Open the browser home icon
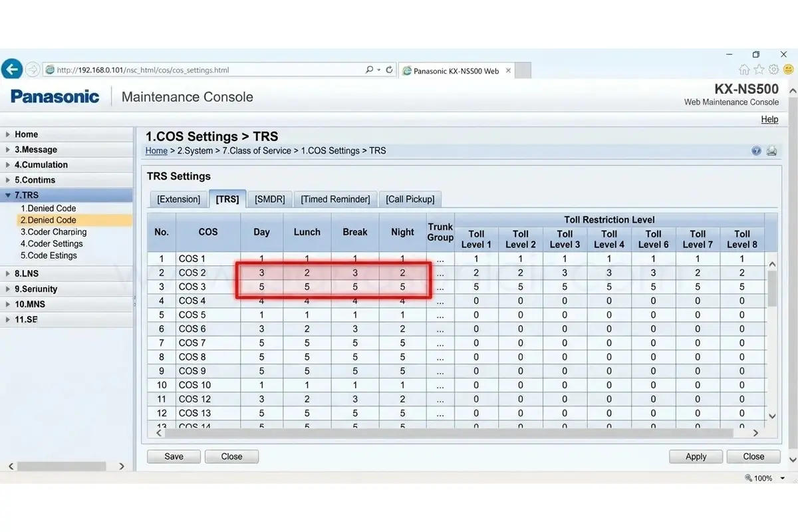This screenshot has width=798, height=532. tap(744, 70)
